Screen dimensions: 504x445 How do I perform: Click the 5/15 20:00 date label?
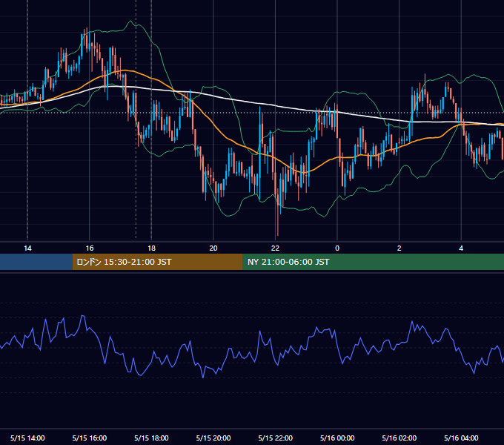click(213, 438)
